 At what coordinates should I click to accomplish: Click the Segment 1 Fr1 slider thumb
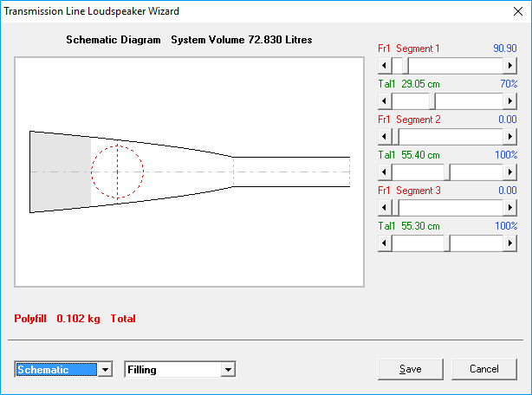(x=405, y=66)
